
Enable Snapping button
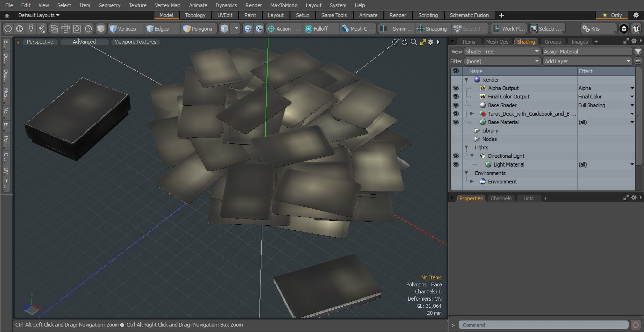(432, 29)
